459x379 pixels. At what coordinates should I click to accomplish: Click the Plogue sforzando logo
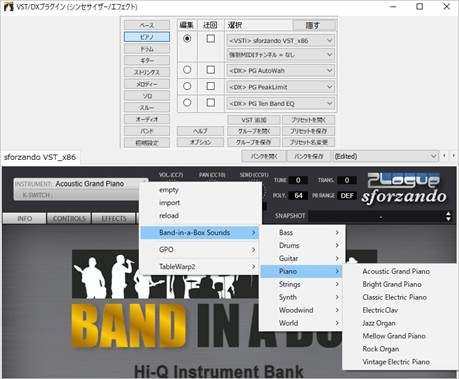tap(404, 188)
